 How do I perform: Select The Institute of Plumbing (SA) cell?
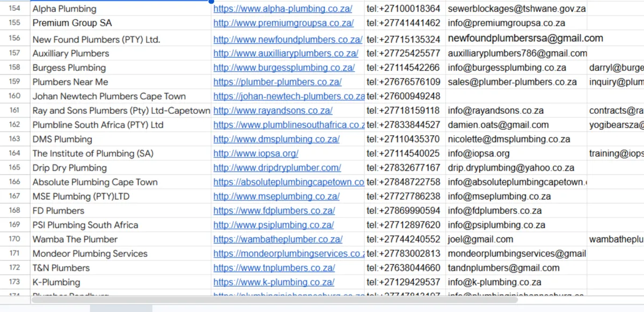(x=121, y=153)
